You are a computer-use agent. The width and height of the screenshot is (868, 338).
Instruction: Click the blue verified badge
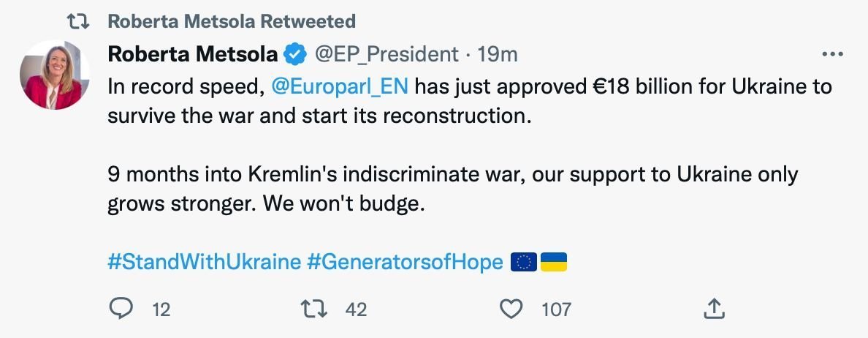(x=295, y=54)
